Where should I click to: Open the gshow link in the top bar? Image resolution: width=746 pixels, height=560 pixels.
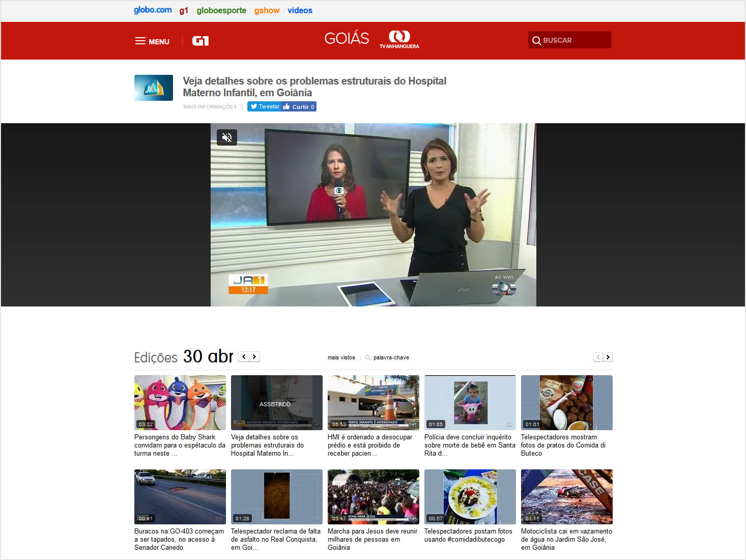pyautogui.click(x=267, y=10)
